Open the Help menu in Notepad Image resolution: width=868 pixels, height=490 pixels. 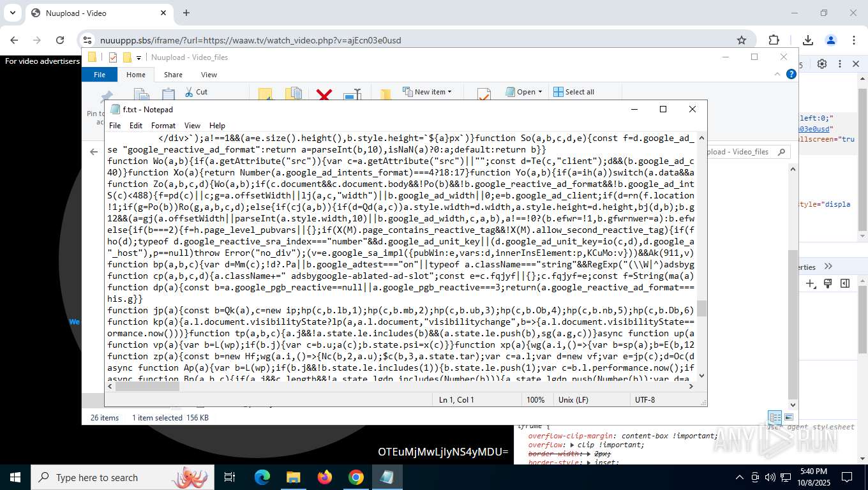point(217,126)
